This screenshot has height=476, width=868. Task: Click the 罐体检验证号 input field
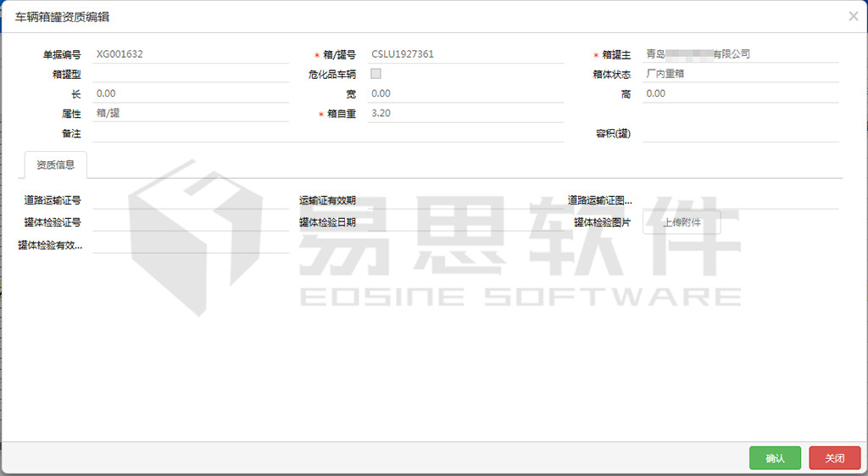point(190,223)
